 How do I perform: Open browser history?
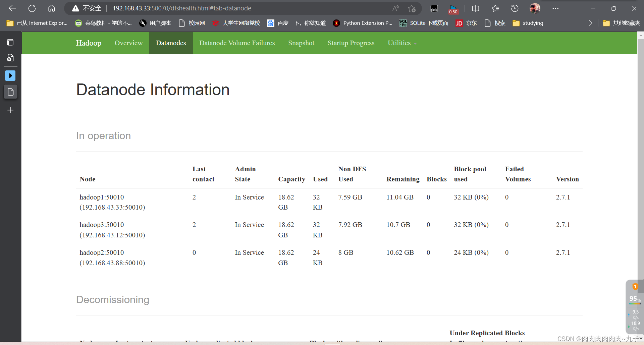(x=515, y=8)
